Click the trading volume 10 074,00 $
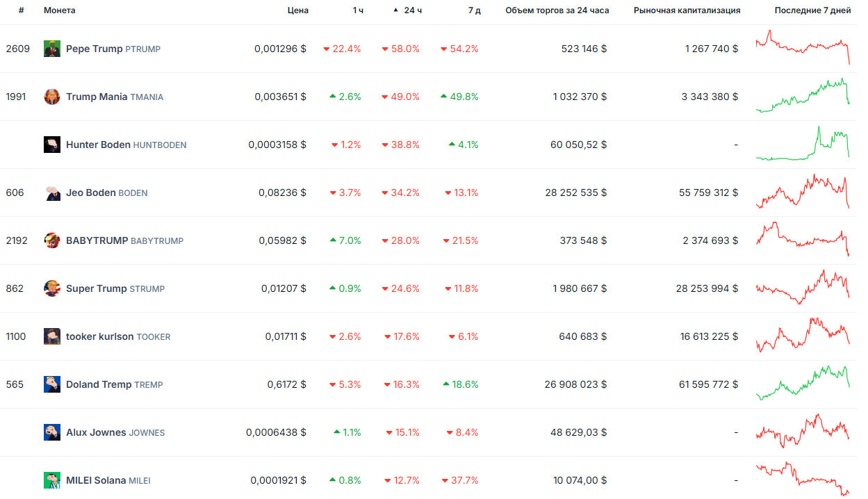 (580, 480)
